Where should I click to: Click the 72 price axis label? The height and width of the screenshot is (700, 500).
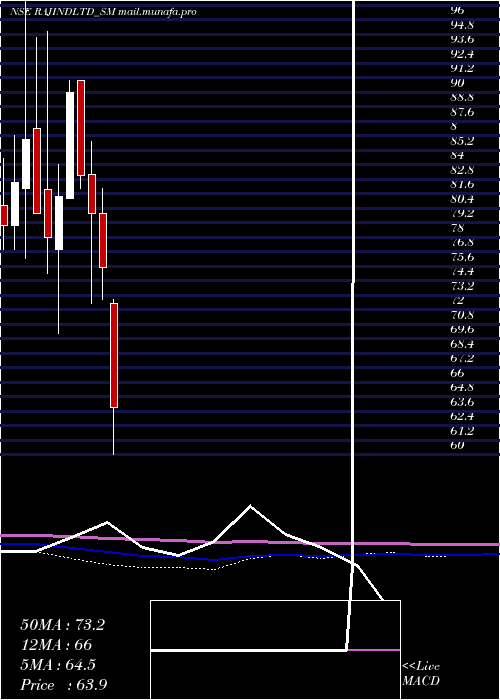tap(457, 300)
